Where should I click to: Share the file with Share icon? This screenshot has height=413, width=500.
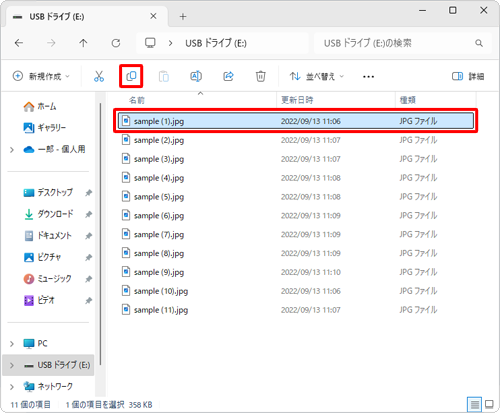[x=228, y=76]
